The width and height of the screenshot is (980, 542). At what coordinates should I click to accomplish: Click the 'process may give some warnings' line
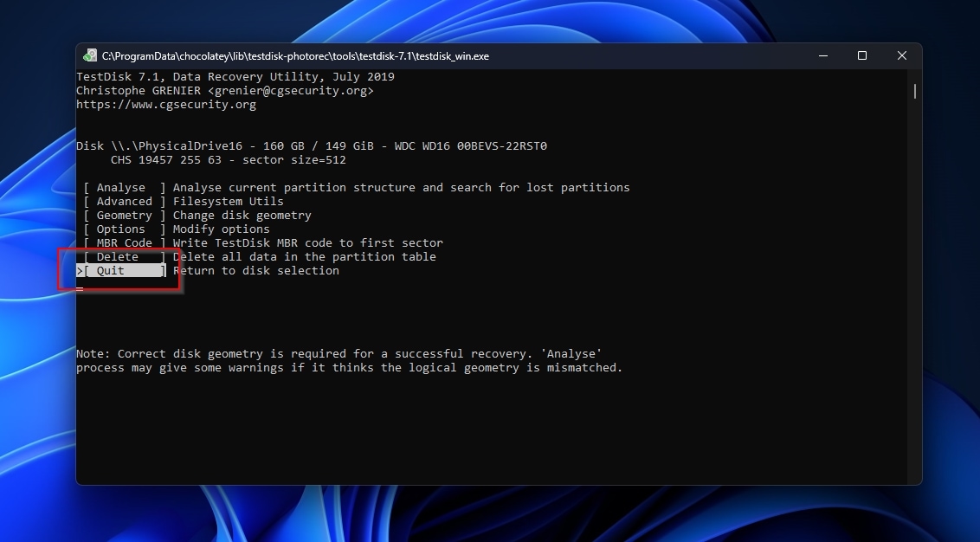tap(350, 368)
